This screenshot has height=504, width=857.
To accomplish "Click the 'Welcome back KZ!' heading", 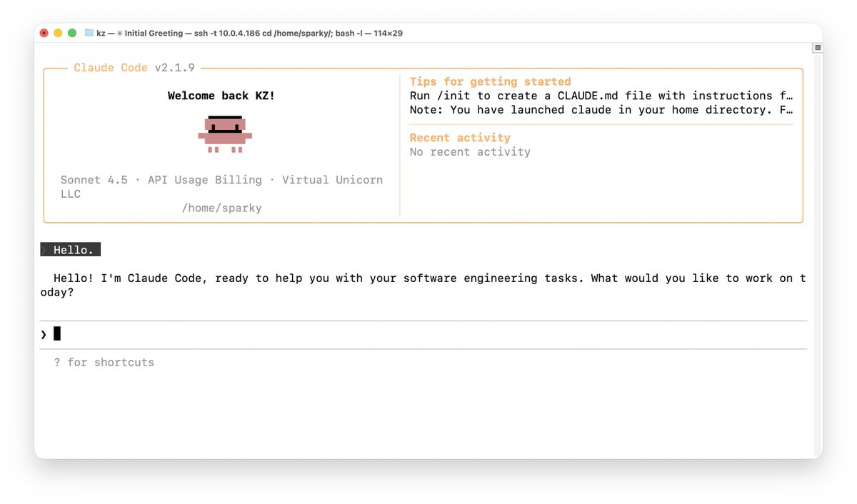I will click(x=221, y=96).
